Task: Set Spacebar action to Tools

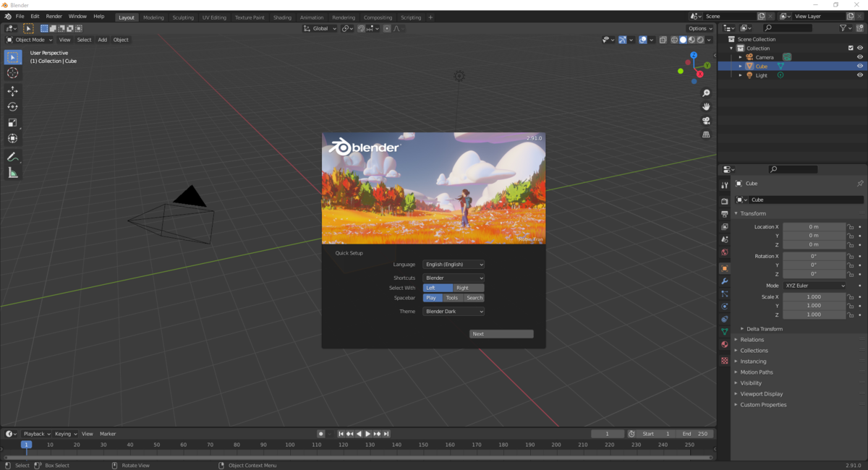Action: tap(452, 298)
